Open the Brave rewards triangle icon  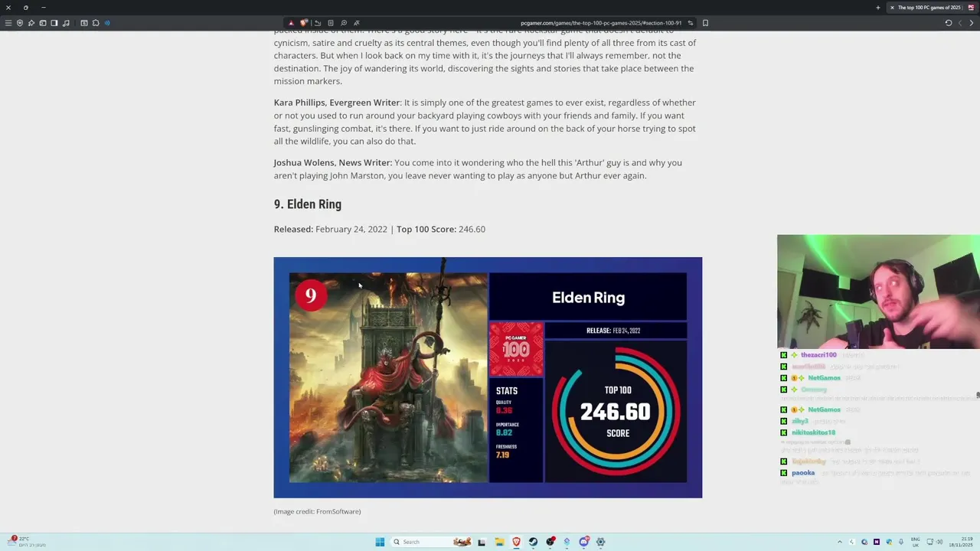pos(291,23)
